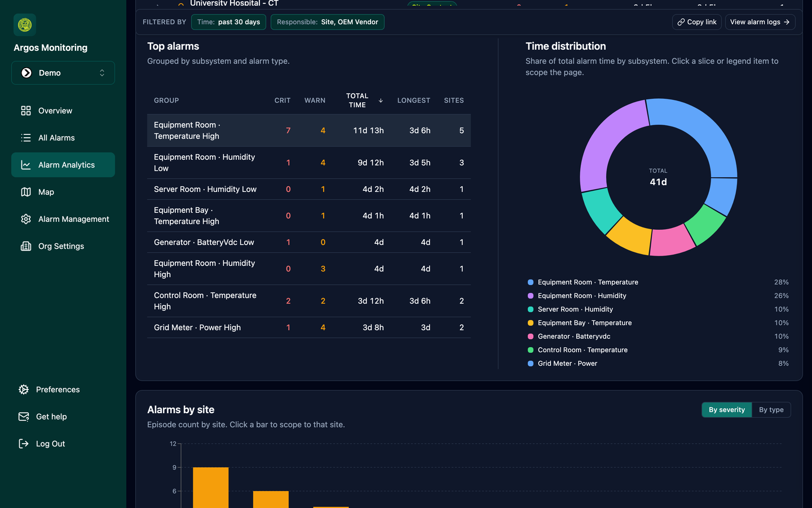Image resolution: width=812 pixels, height=508 pixels.
Task: Click the Equipment Room · Temperature legend swatch
Action: pos(531,282)
